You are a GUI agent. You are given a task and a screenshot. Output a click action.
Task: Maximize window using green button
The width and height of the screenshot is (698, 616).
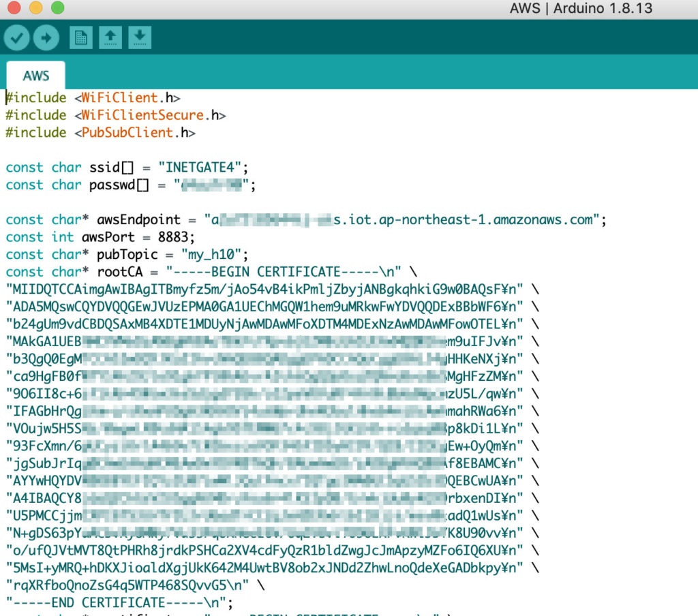point(58,9)
